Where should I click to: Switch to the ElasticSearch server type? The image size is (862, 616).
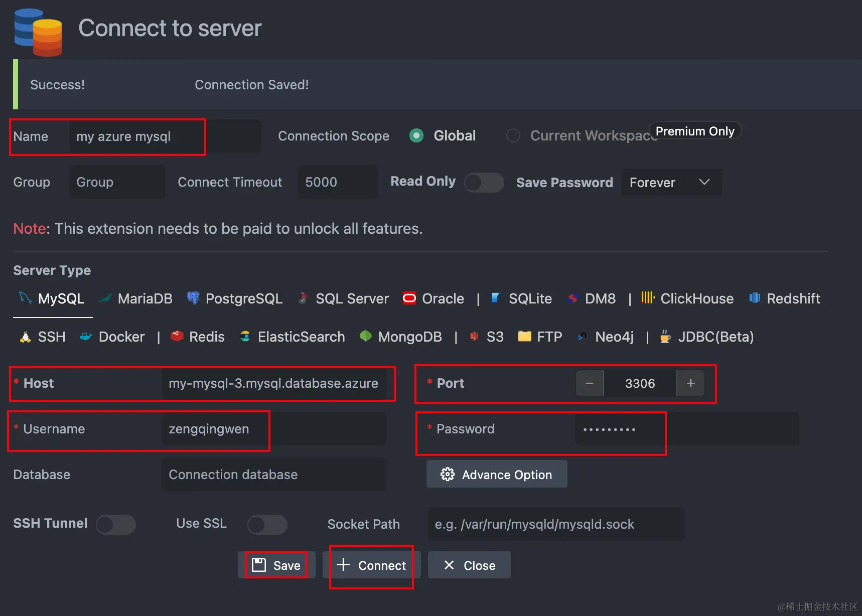292,337
